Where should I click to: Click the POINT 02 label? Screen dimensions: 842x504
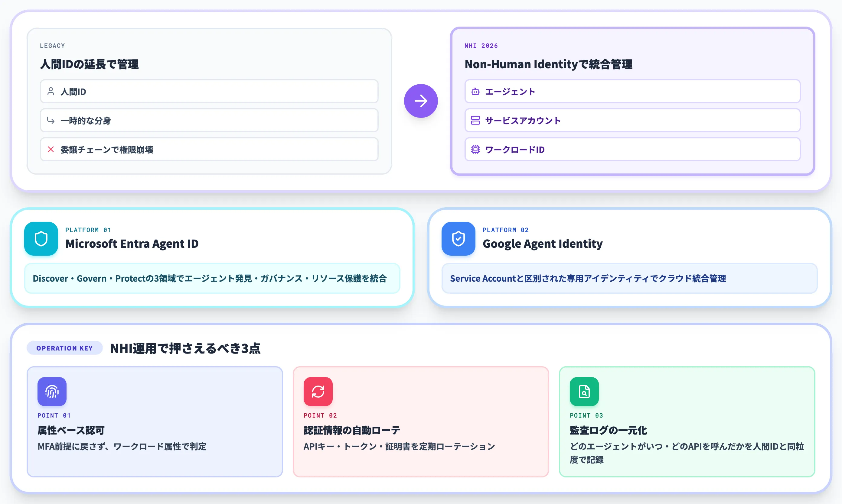pyautogui.click(x=320, y=415)
